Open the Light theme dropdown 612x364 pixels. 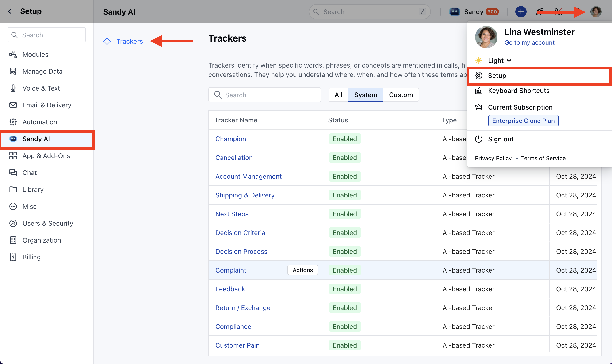(x=500, y=61)
